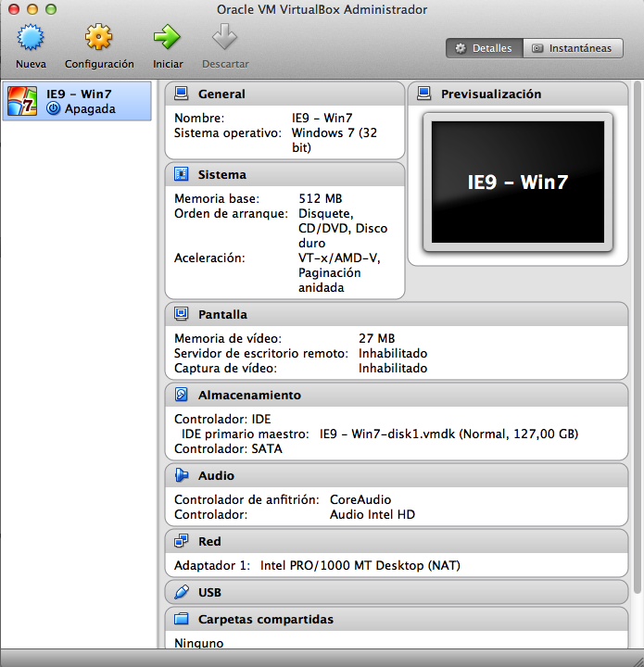
Task: Click the Red network adapters icon
Action: 182,541
